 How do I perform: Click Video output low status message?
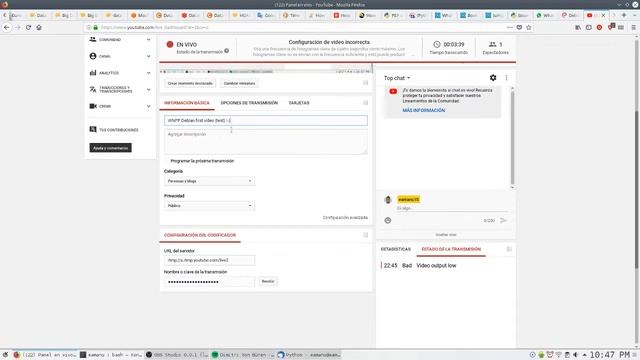pyautogui.click(x=436, y=265)
